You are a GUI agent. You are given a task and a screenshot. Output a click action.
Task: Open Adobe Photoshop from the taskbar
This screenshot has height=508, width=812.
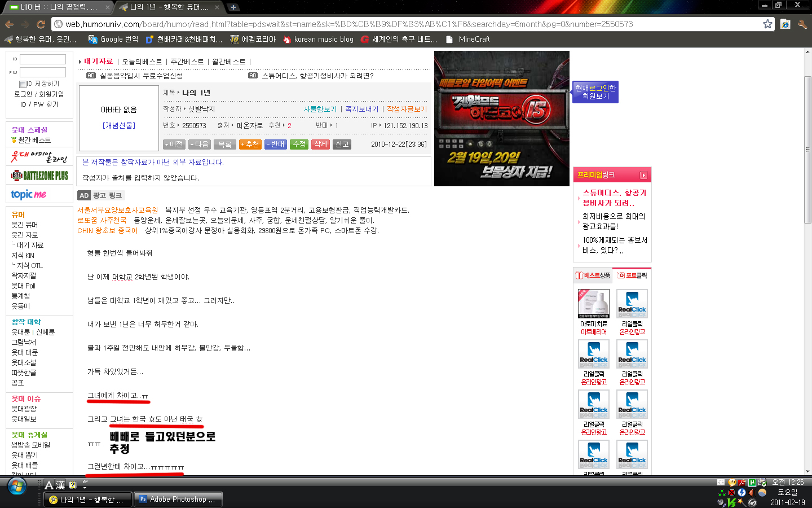pos(178,500)
